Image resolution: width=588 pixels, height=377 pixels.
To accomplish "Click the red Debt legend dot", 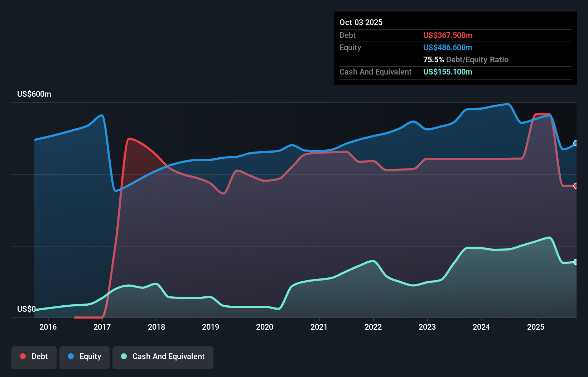I will [23, 356].
